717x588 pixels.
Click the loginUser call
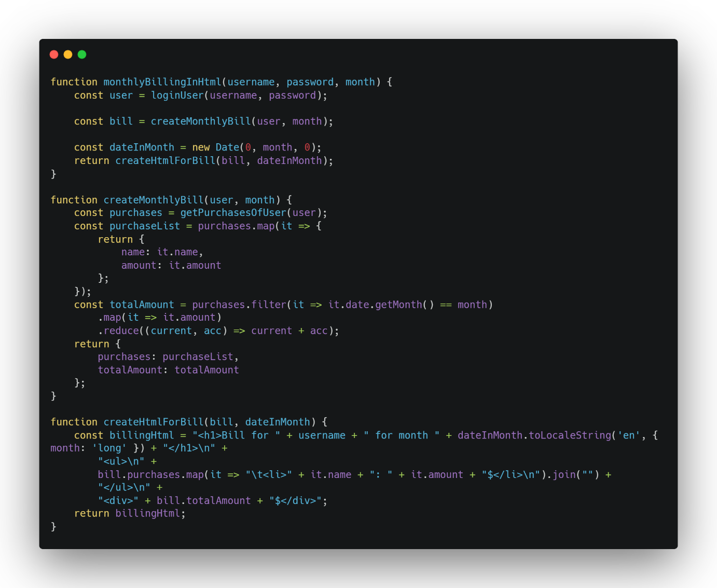pyautogui.click(x=177, y=95)
